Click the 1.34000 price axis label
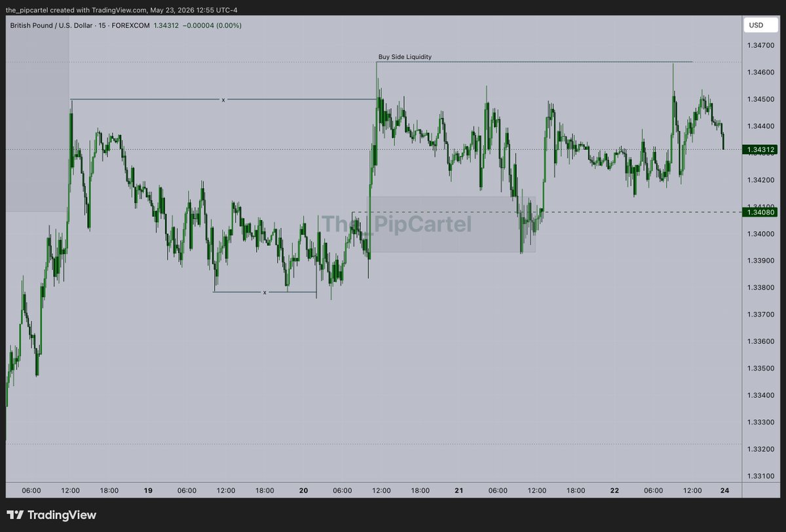 [759, 234]
